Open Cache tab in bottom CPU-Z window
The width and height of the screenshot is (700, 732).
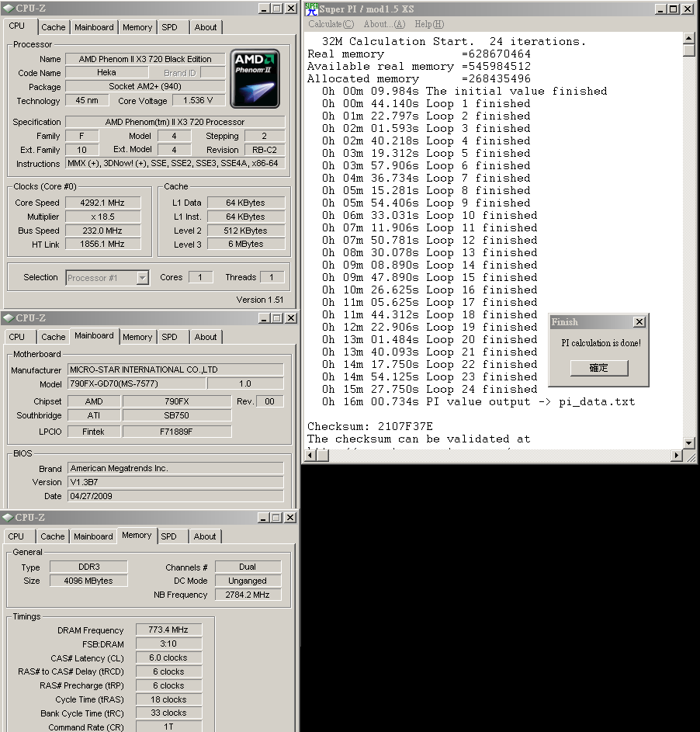[52, 536]
